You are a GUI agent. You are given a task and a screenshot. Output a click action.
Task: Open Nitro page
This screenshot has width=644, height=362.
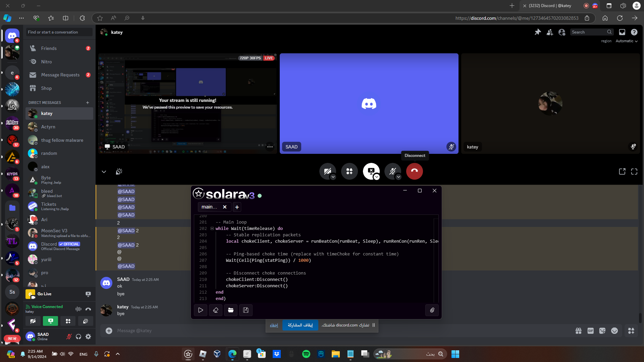[59, 62]
